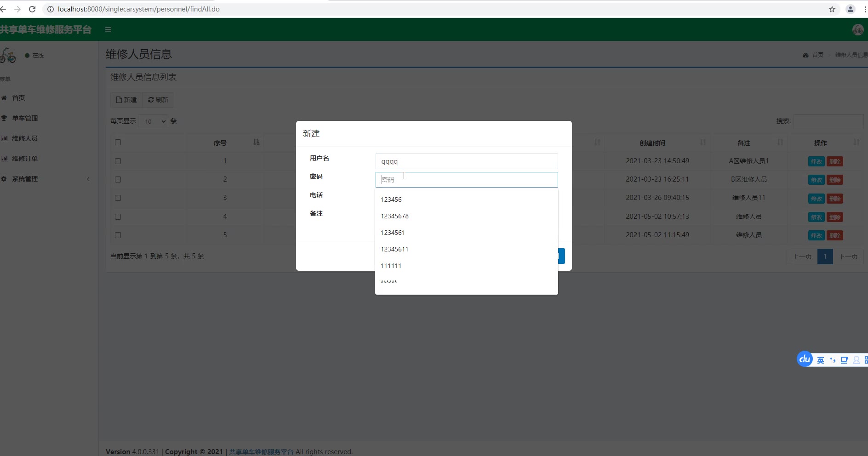Sort the 操作 column
The image size is (868, 456).
point(857,142)
